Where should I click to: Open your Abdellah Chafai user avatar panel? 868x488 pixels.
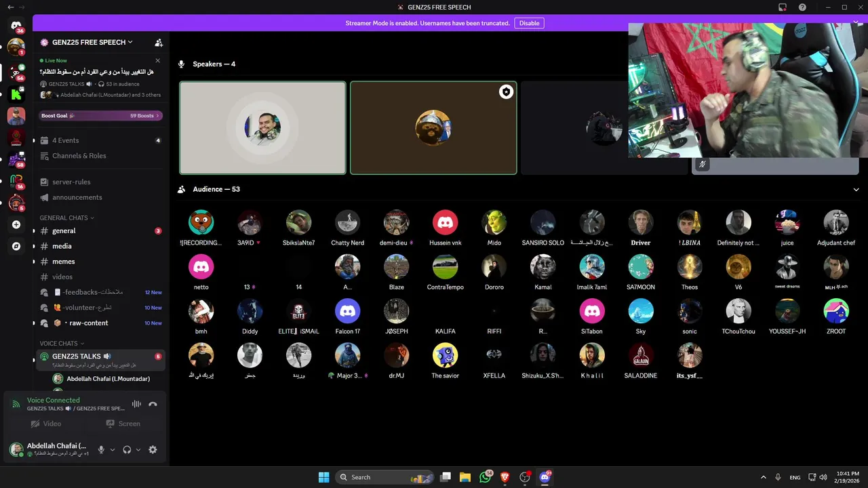tap(16, 449)
